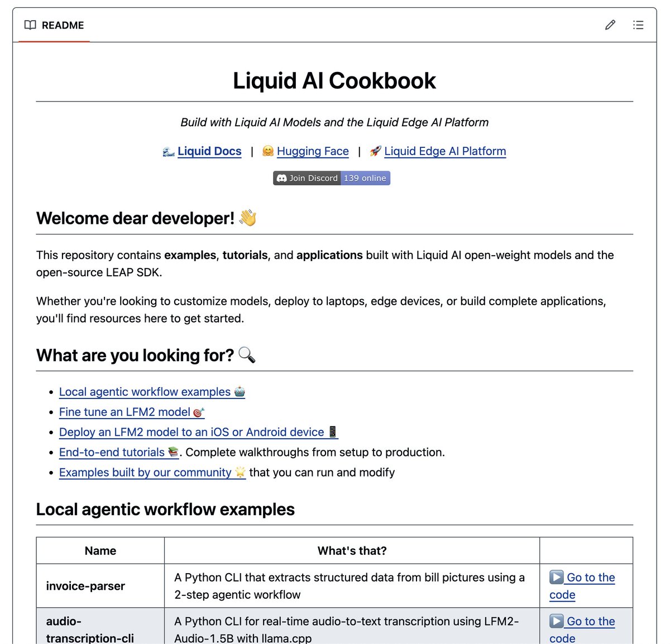Click the Discord logo on the badge
Viewport: 670px width, 644px height.
click(282, 178)
